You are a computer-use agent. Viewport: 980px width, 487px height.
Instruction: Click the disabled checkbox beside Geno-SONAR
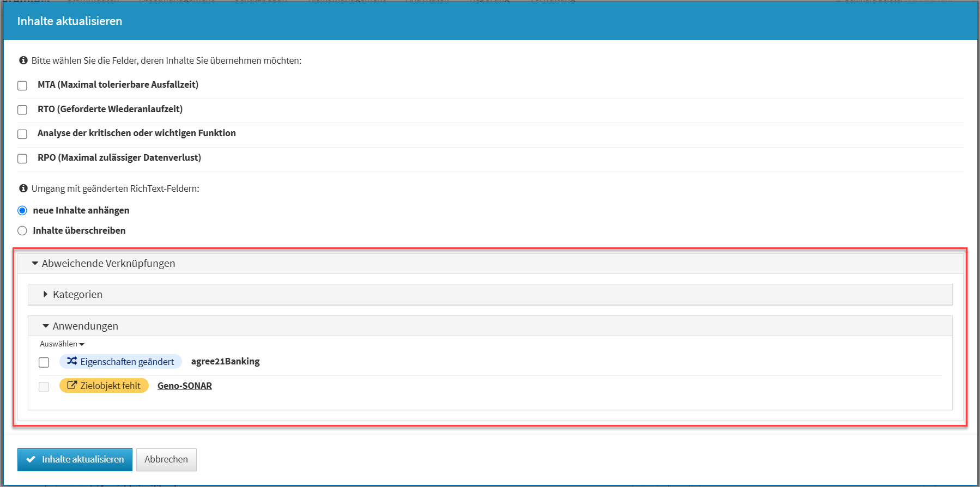(44, 387)
